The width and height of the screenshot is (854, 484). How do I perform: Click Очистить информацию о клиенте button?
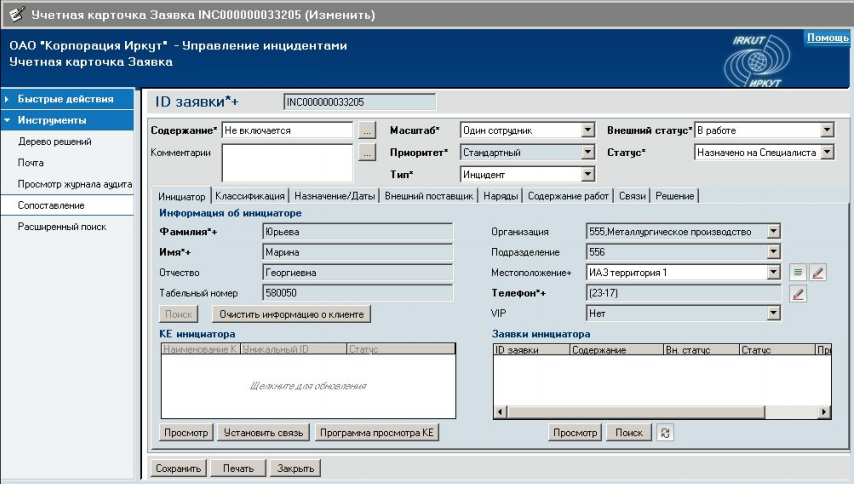[291, 314]
